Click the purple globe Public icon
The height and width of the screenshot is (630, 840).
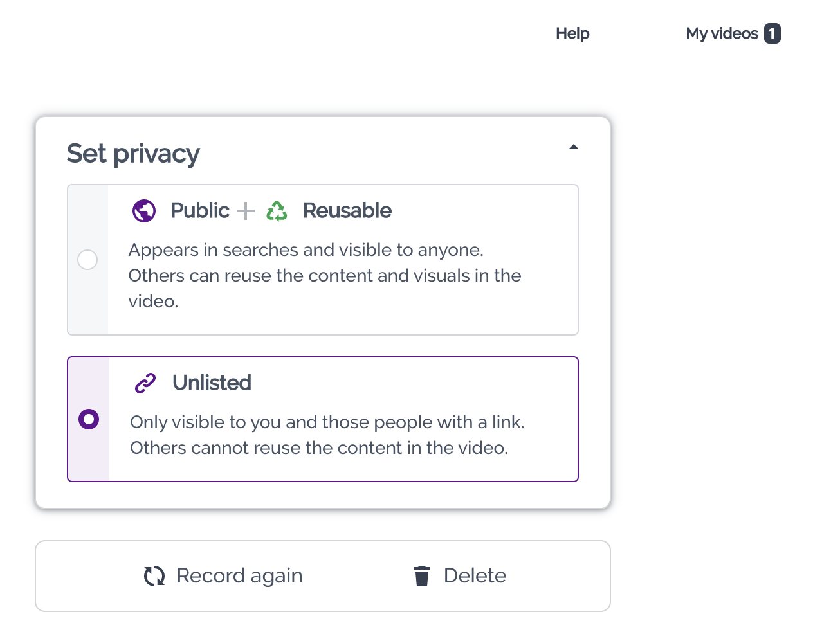coord(144,211)
